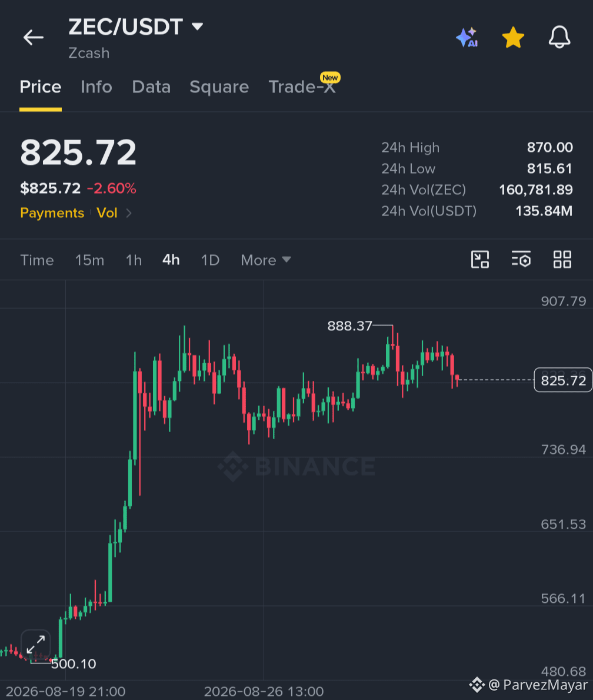
Task: Select the 1D chart interval
Action: (210, 260)
